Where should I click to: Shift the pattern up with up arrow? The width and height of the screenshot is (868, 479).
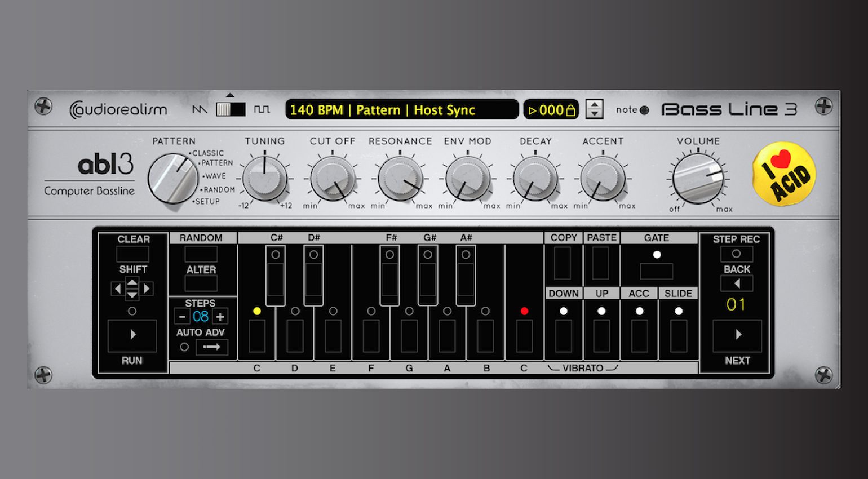click(132, 283)
